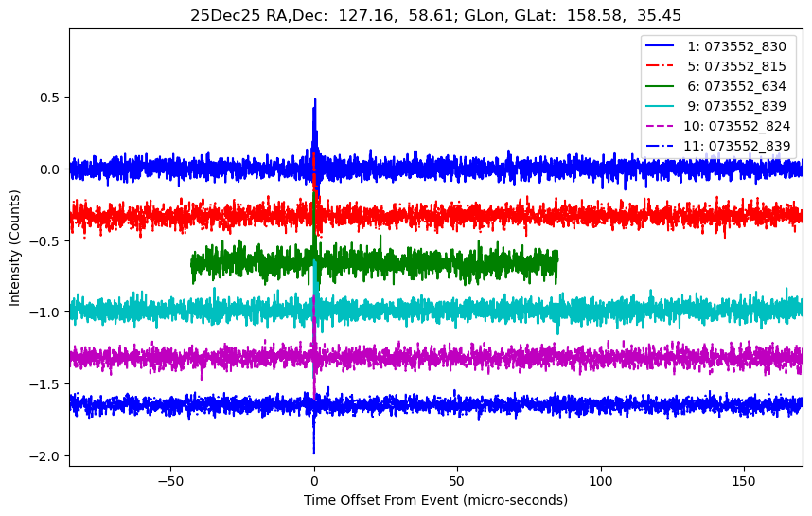This screenshot has width=812, height=516.
Task: Click the x-axis label 'Time Offset From Event'
Action: pos(435,499)
